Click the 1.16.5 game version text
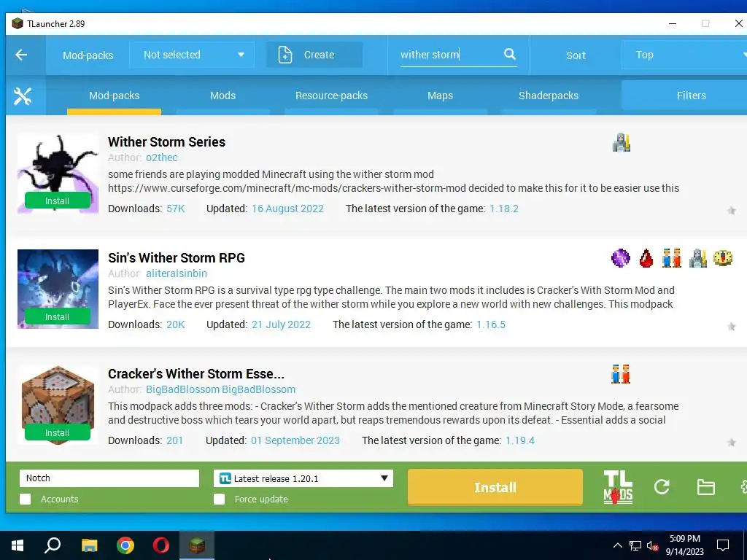Viewport: 747px width, 560px height. click(491, 324)
